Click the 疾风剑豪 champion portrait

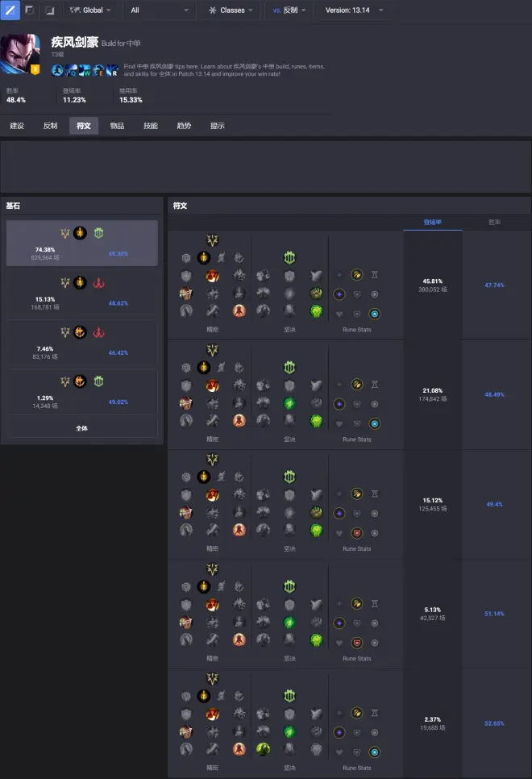(x=20, y=54)
